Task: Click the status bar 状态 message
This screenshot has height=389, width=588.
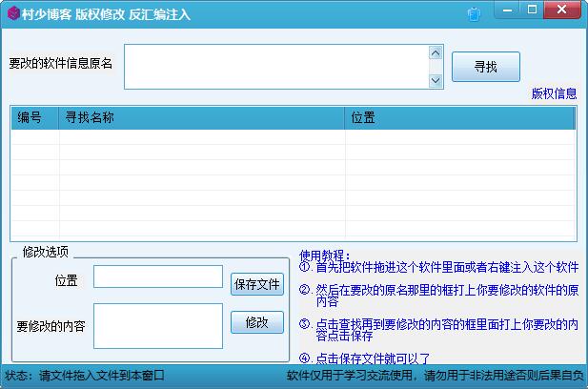Action: tap(86, 376)
